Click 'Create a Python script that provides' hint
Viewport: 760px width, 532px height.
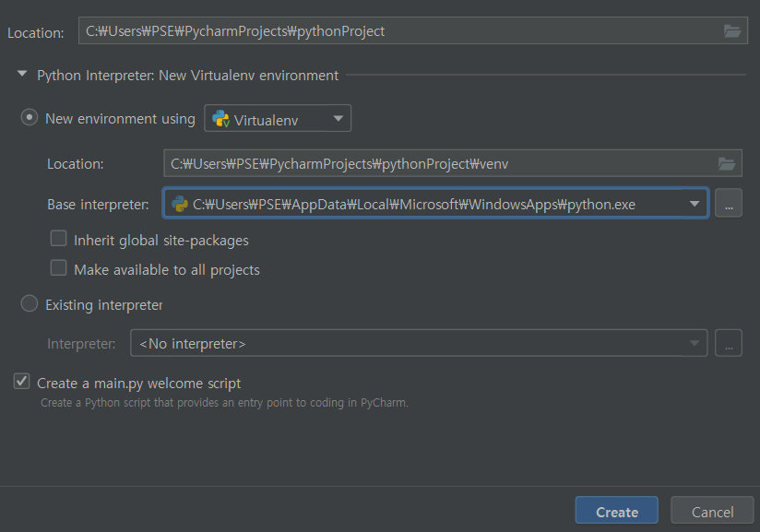(224, 403)
